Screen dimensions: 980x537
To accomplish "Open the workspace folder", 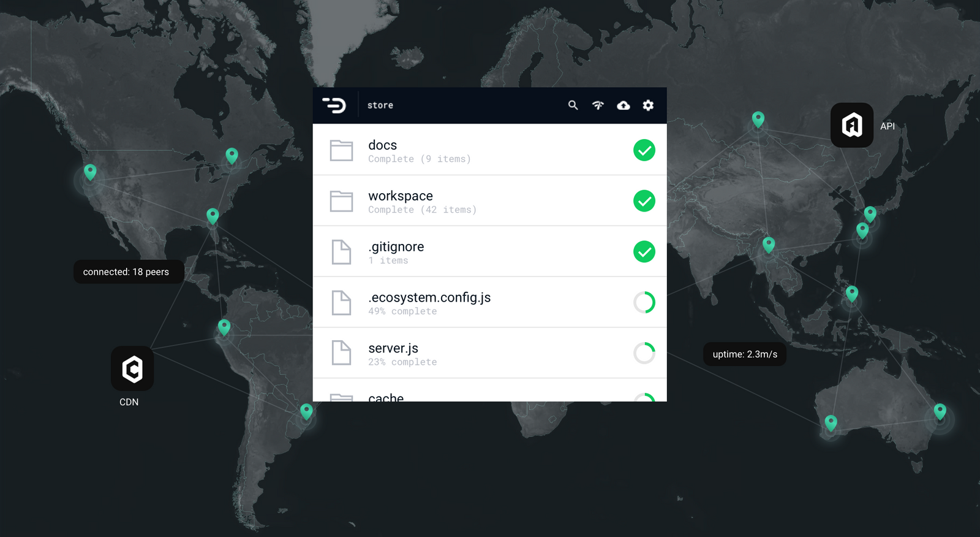I will pos(401,196).
